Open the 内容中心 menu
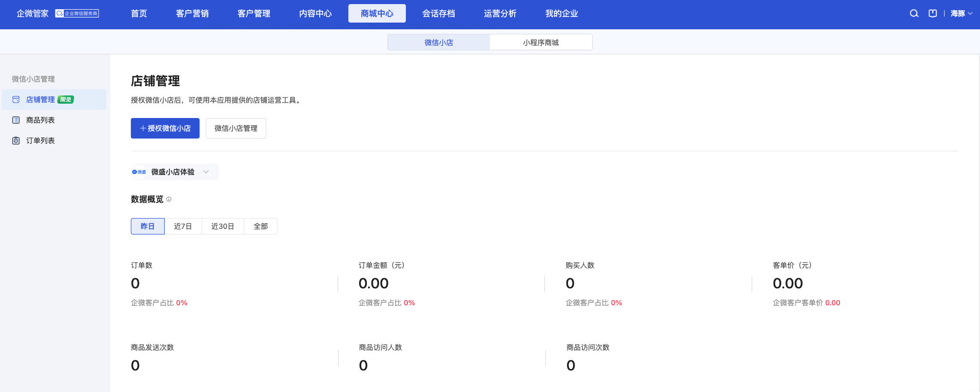Image resolution: width=980 pixels, height=392 pixels. [316, 13]
